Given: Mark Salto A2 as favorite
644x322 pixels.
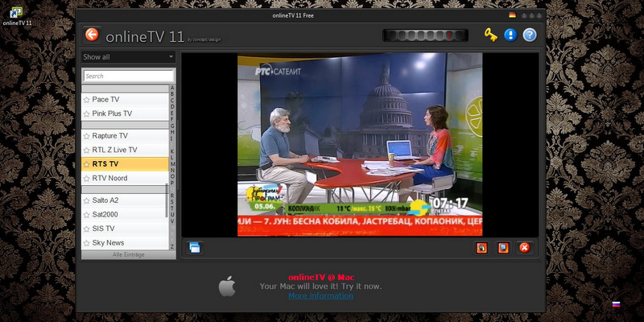Looking at the screenshot, I should [86, 200].
